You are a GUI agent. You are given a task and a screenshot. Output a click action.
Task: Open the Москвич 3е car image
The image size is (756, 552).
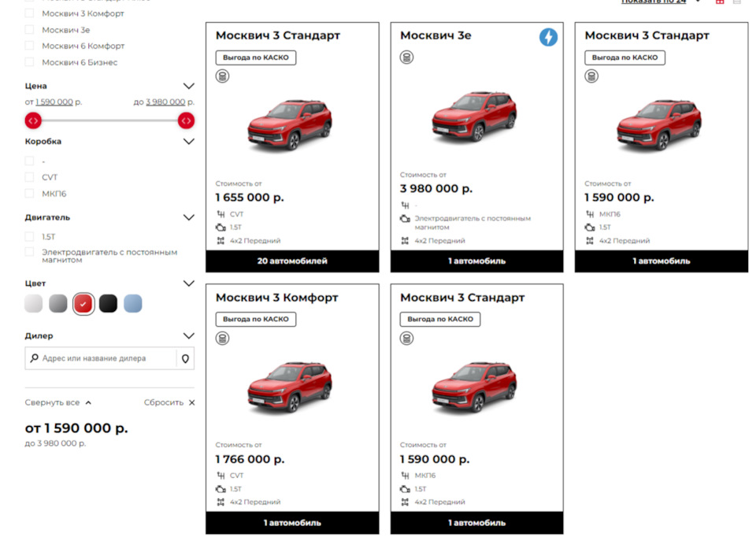[x=474, y=117]
